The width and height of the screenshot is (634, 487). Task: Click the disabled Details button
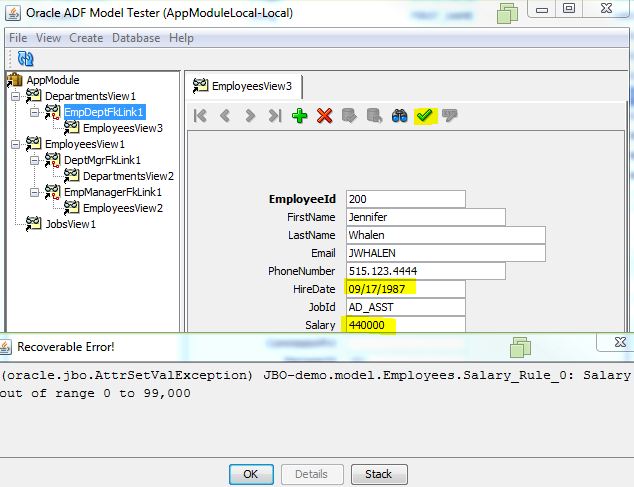pos(312,474)
